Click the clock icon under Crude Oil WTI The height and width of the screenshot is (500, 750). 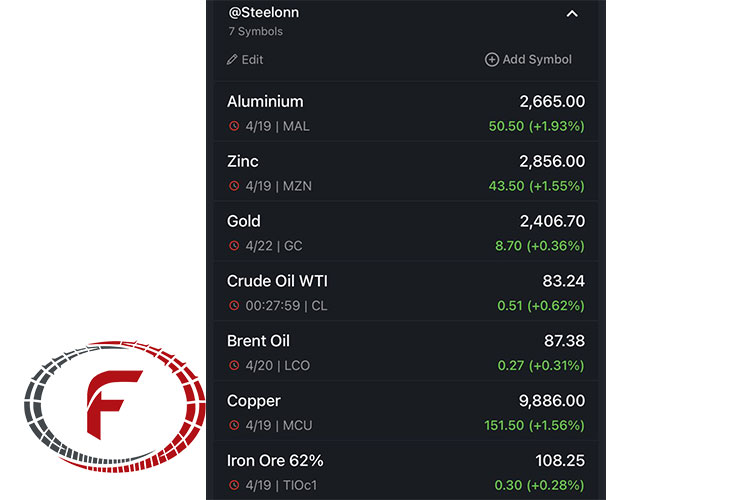point(234,306)
